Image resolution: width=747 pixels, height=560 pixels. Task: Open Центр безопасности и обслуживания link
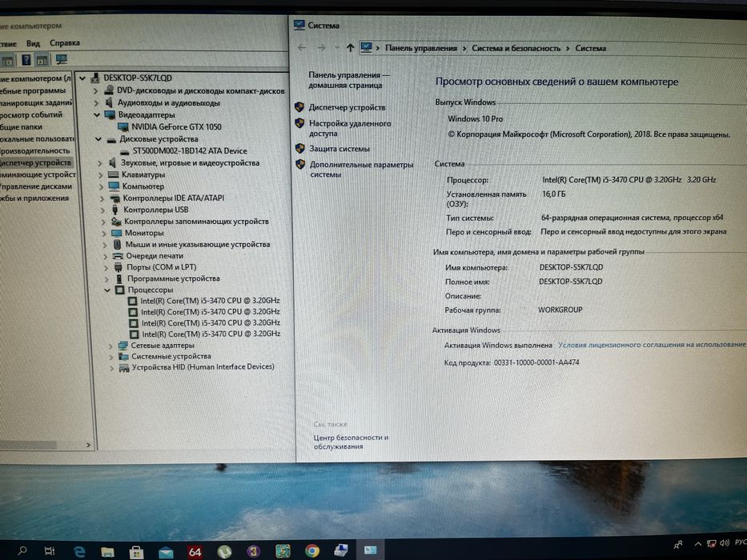point(351,442)
